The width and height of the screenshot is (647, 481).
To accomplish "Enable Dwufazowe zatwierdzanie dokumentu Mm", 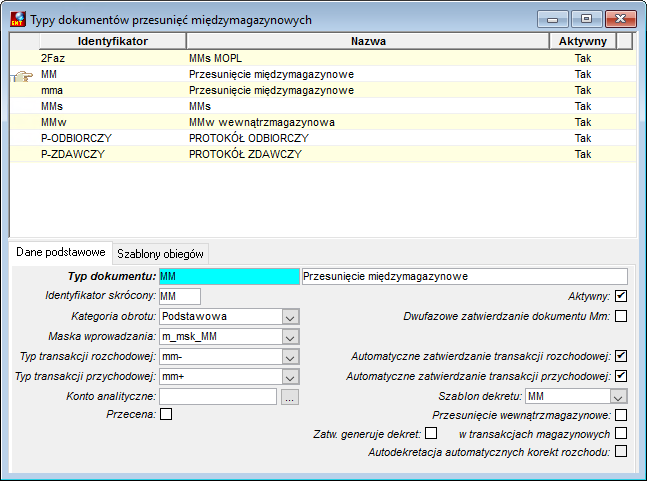I will [621, 316].
